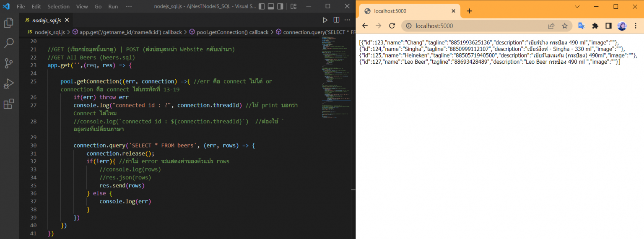644x239 pixels.
Task: Toggle the primary side bar visibility
Action: [x=262, y=6]
